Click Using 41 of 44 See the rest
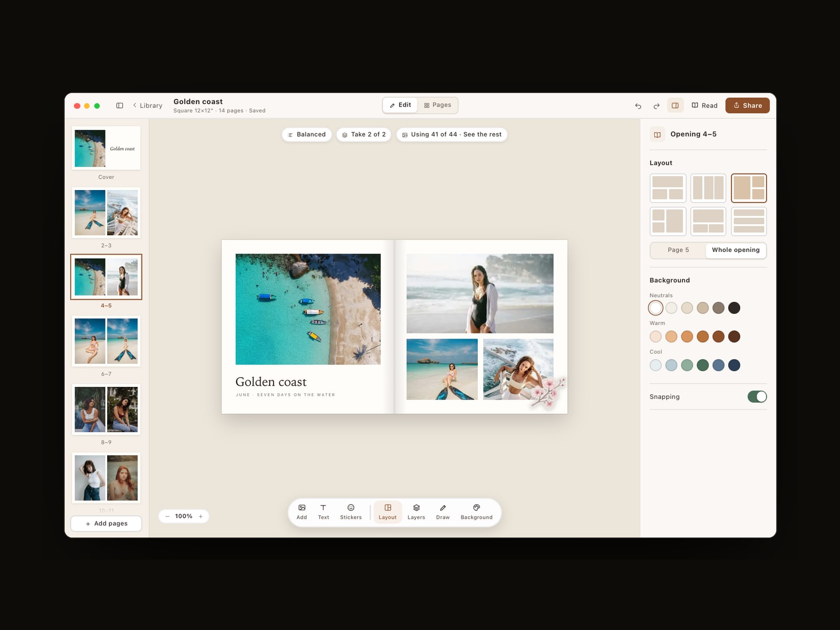Image resolution: width=840 pixels, height=630 pixels. pyautogui.click(x=452, y=134)
